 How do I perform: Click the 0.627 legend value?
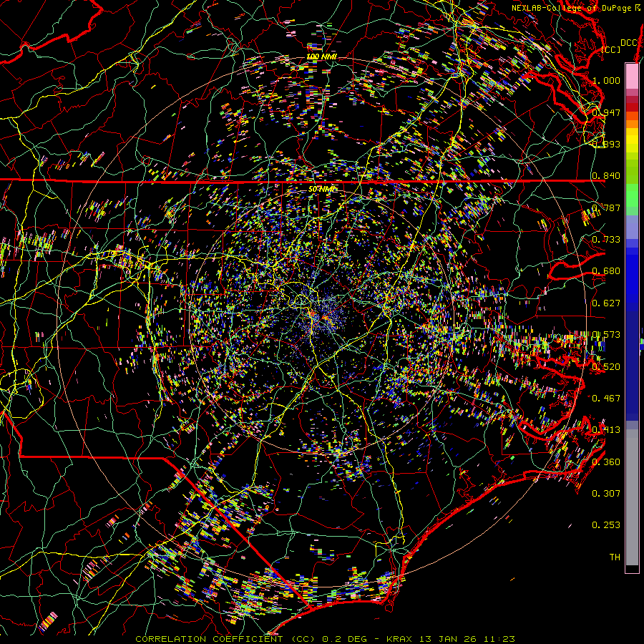(606, 303)
